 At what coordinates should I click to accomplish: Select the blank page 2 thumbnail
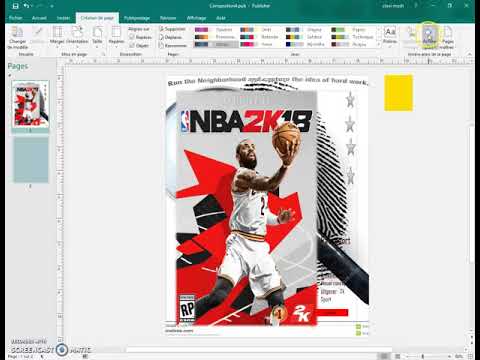click(30, 160)
